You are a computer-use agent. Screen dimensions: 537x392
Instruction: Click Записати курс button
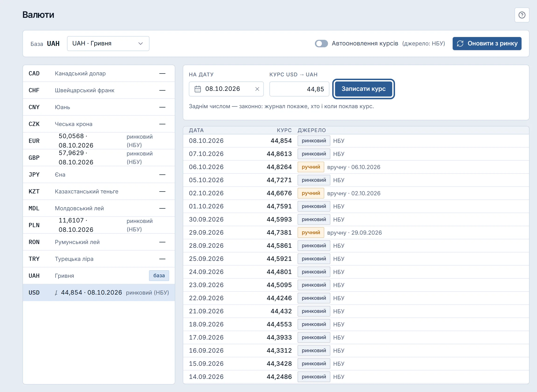[363, 89]
